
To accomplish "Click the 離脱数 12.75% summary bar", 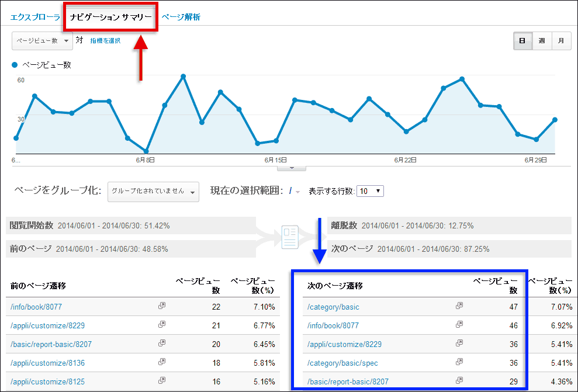I will click(x=449, y=226).
